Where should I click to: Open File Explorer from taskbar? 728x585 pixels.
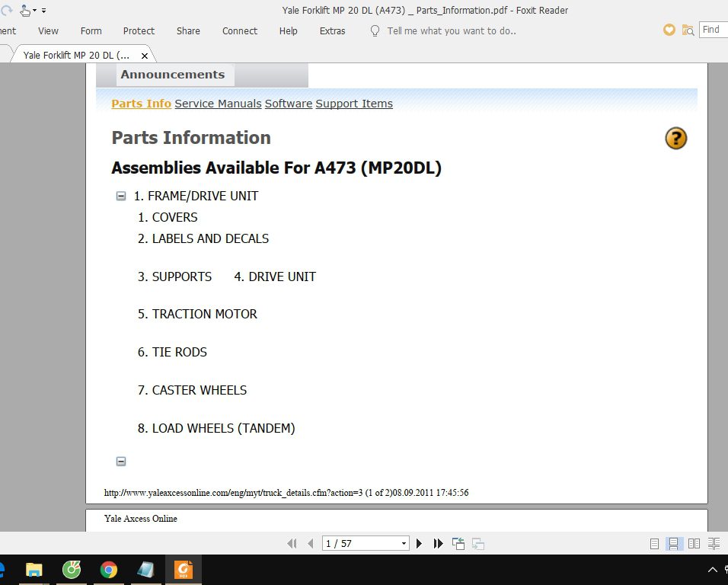point(34,570)
